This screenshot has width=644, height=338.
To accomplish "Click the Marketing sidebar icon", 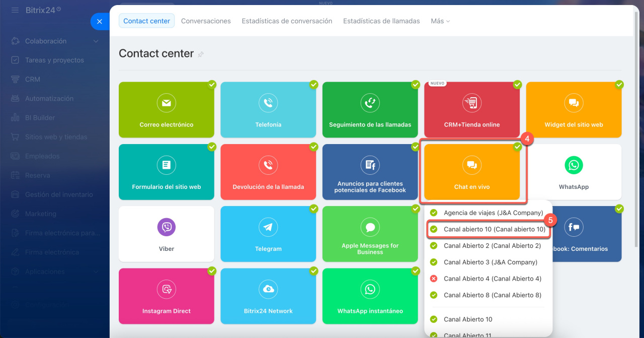I will coord(15,214).
